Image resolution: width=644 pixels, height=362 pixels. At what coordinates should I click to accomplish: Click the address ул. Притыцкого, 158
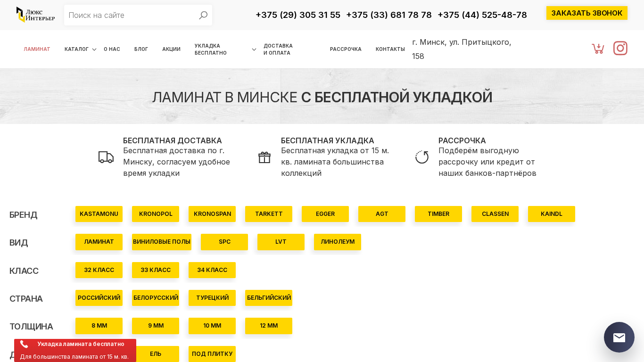(462, 49)
